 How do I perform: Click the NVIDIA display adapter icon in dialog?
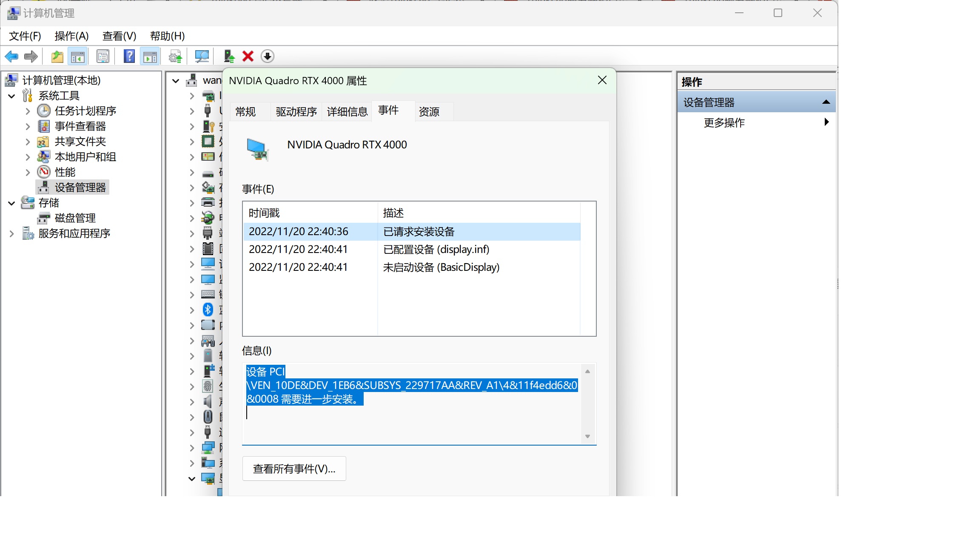258,150
